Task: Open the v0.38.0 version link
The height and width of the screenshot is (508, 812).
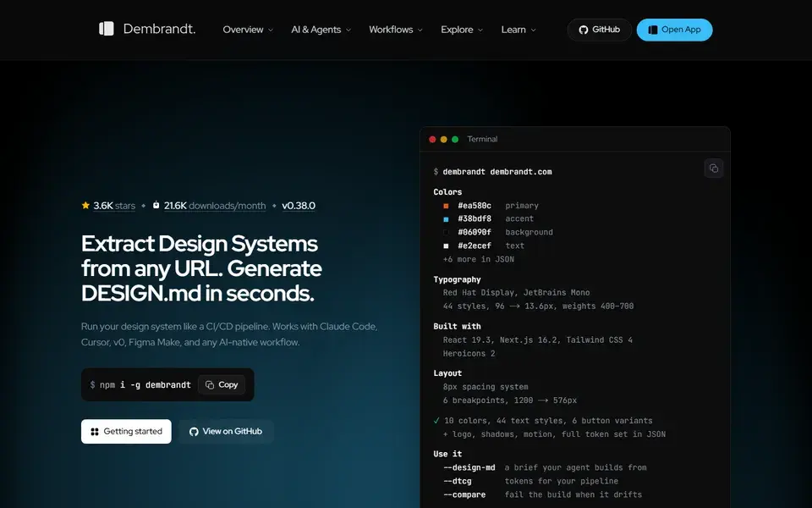Action: click(x=299, y=206)
